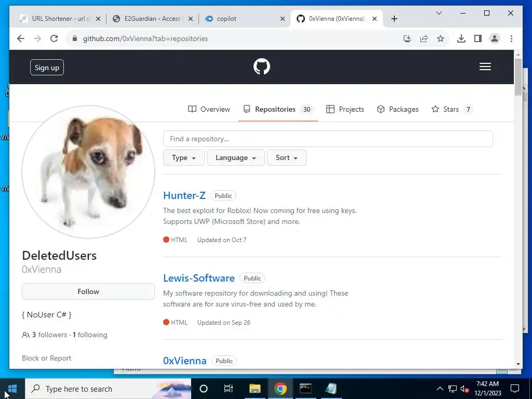532x399 pixels.
Task: Click the Chrome taskbar icon
Action: (x=280, y=389)
